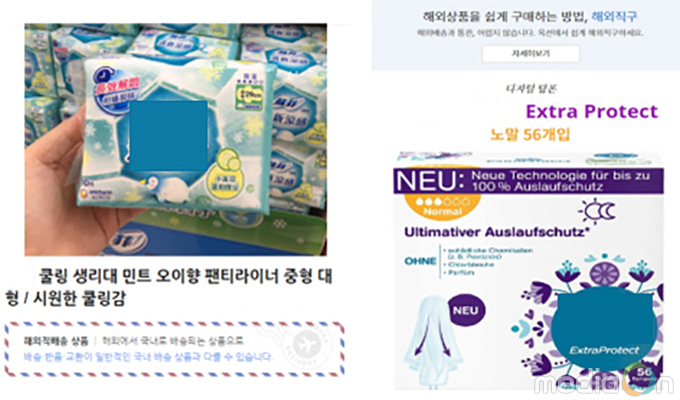The width and height of the screenshot is (680, 400).
Task: Open the 쿨링 생리대 민트 오이향 title
Action: click(x=169, y=287)
